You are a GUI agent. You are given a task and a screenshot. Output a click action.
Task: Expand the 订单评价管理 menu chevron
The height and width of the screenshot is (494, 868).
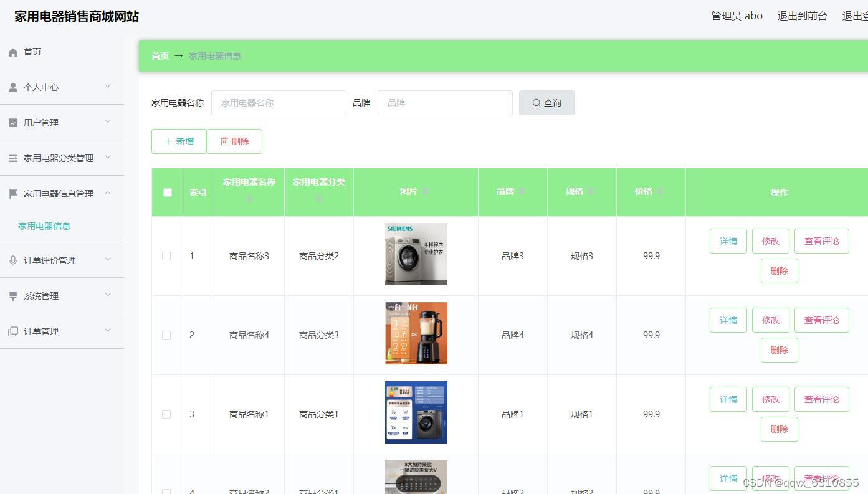tap(108, 260)
